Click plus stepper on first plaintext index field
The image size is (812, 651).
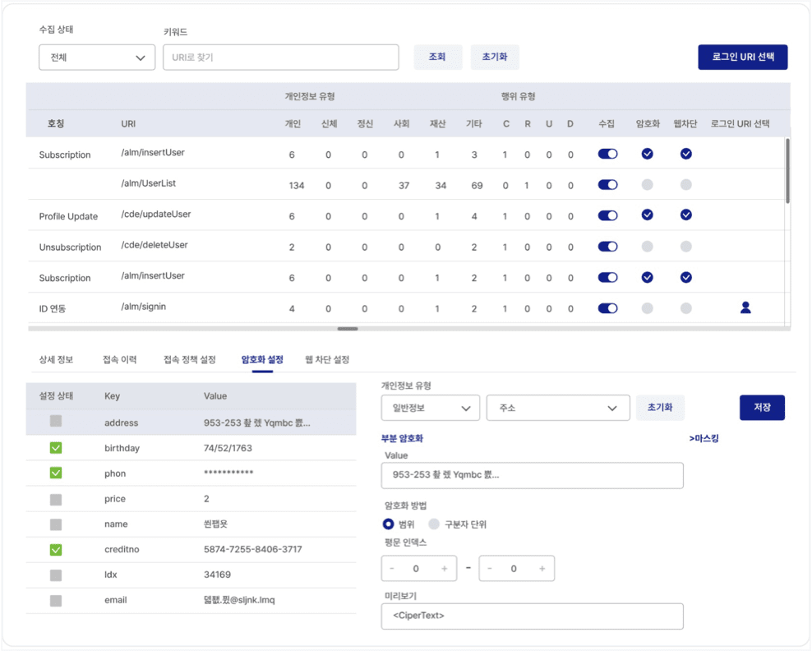click(x=445, y=569)
